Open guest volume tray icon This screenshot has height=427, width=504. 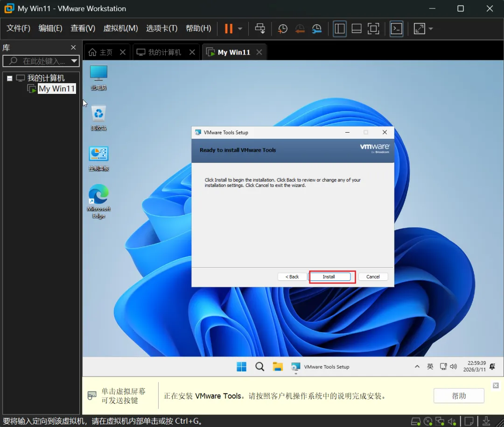[453, 367]
